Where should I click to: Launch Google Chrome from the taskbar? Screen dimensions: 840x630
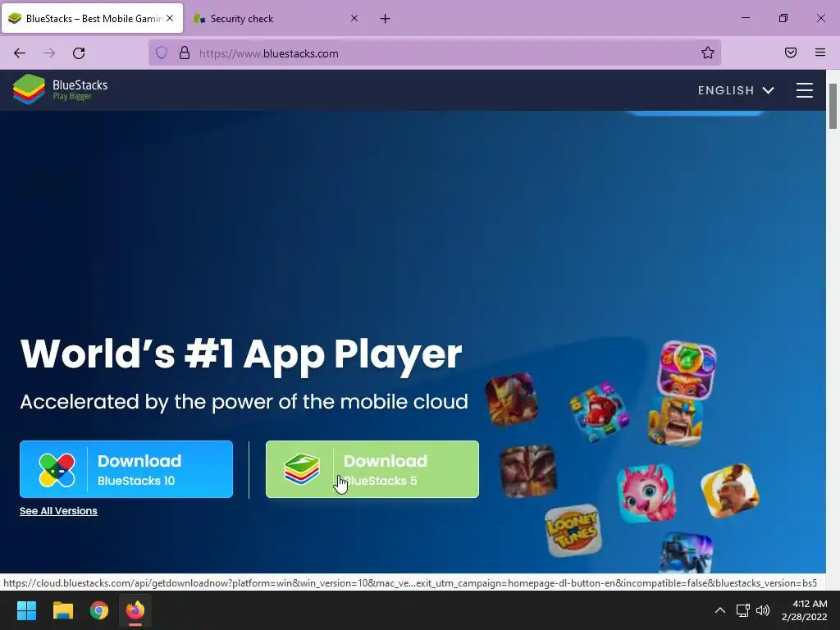pos(99,610)
